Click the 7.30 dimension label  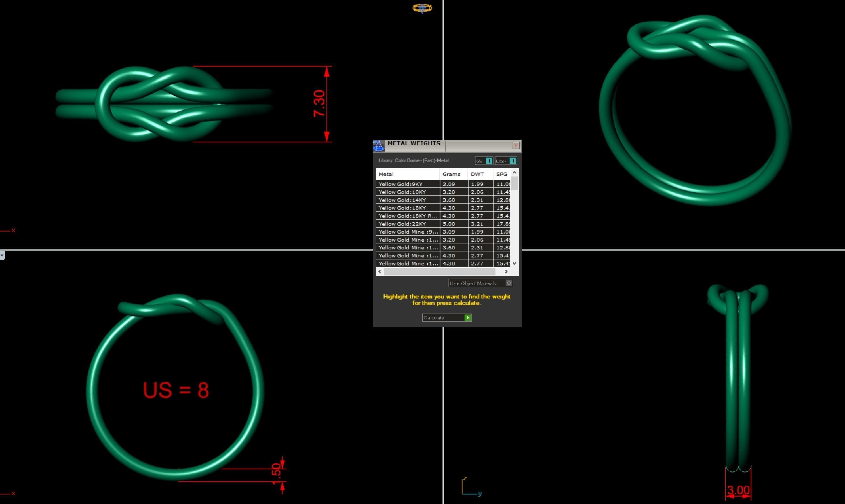[x=319, y=103]
